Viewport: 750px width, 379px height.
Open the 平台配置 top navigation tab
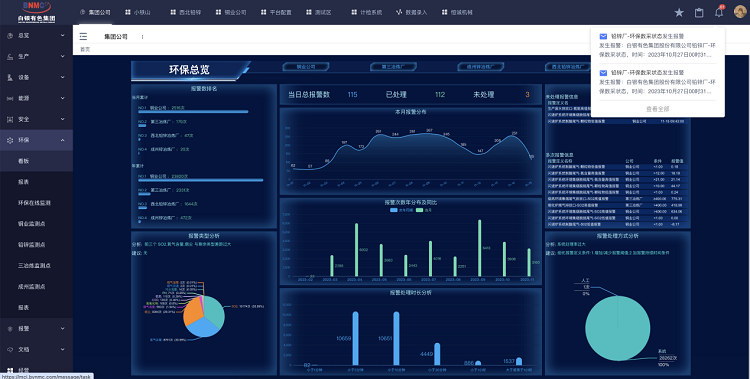pos(276,12)
